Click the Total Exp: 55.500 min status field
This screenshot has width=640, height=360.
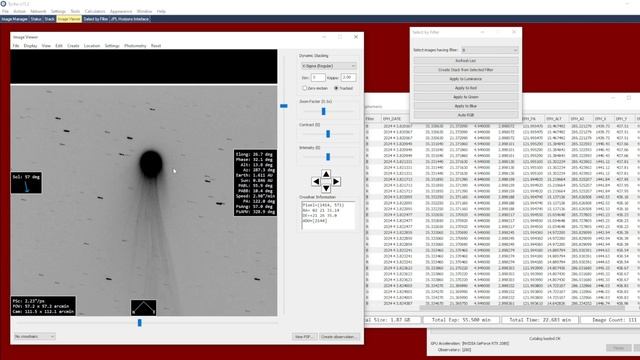[x=461, y=320]
